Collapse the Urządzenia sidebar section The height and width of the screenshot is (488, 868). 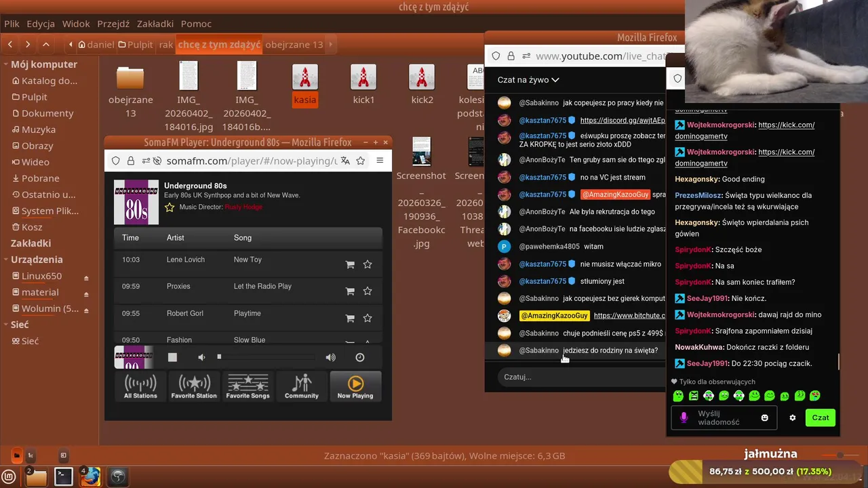(x=5, y=260)
